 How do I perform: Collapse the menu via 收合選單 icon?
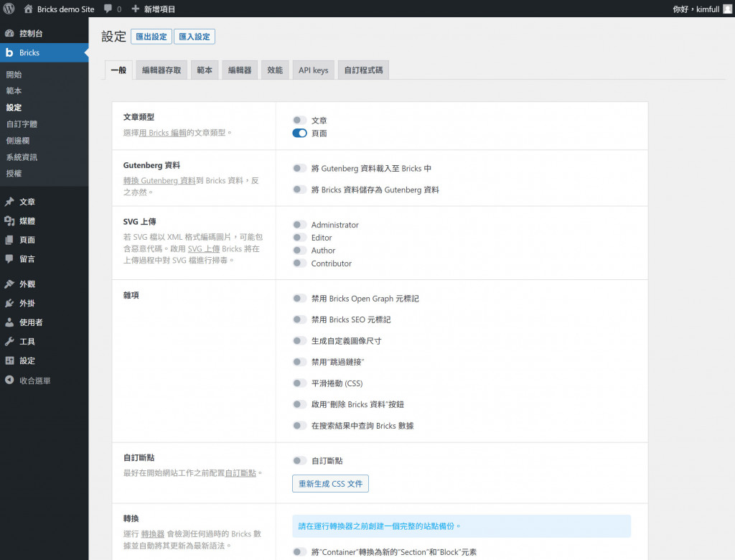pyautogui.click(x=9, y=381)
